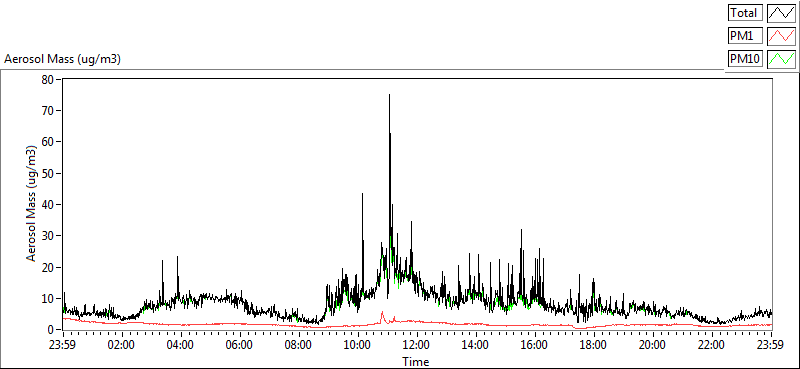Viewport: 800px width, 369px height.
Task: Click the 18:00 time axis label
Action: (594, 345)
